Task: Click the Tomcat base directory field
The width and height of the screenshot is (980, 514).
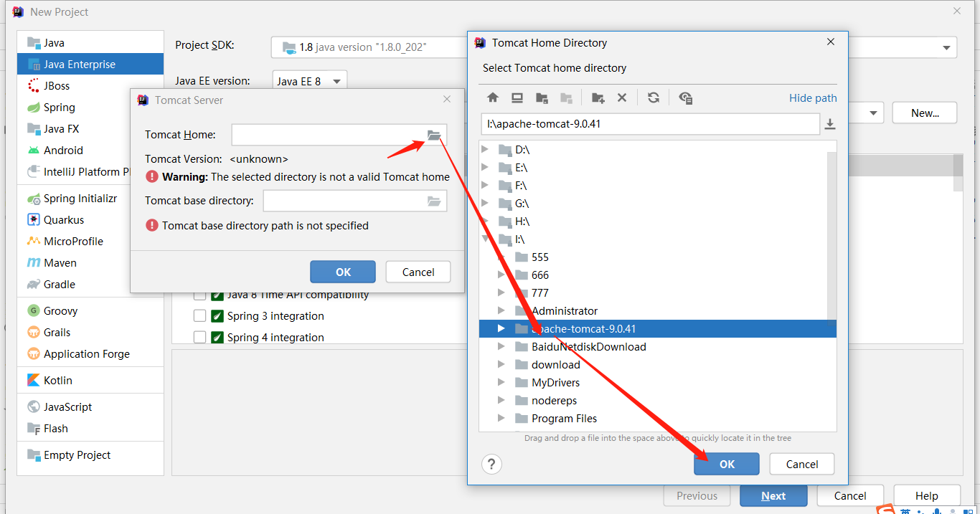Action: pos(344,201)
